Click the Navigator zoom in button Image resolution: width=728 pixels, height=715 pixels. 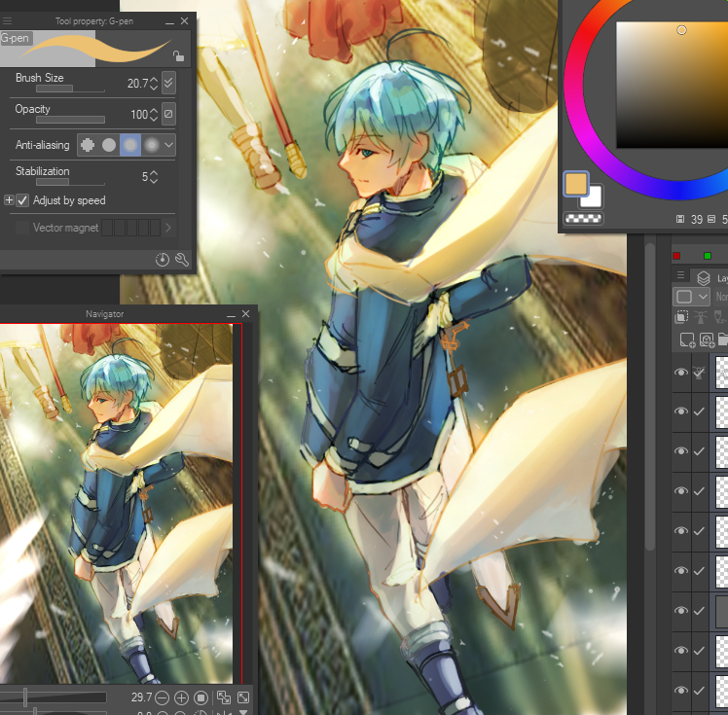(181, 697)
